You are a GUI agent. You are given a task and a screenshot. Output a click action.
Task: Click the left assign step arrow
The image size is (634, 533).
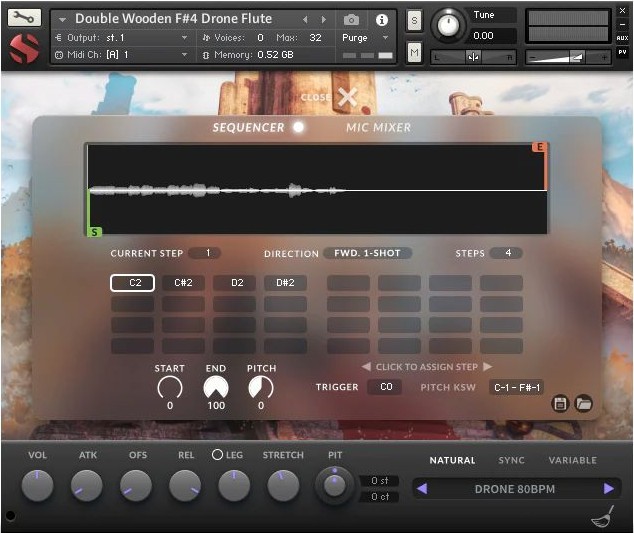pos(366,366)
